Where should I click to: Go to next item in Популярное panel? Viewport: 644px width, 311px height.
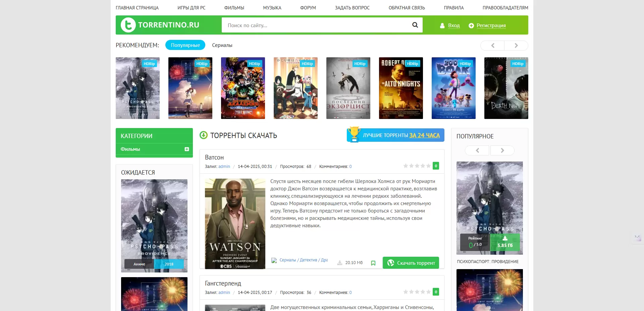click(x=502, y=150)
